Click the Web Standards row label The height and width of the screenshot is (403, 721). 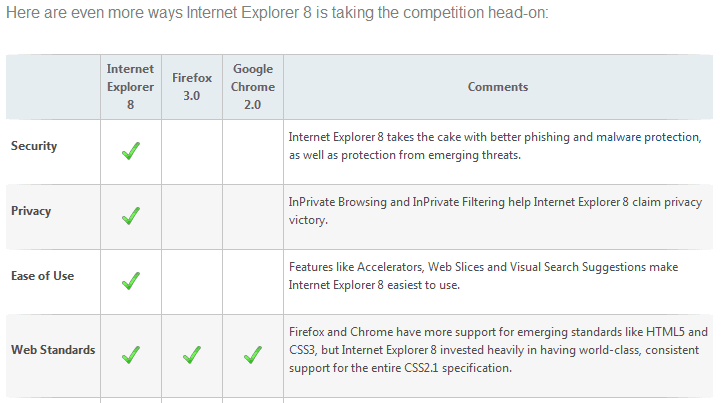[x=53, y=350]
